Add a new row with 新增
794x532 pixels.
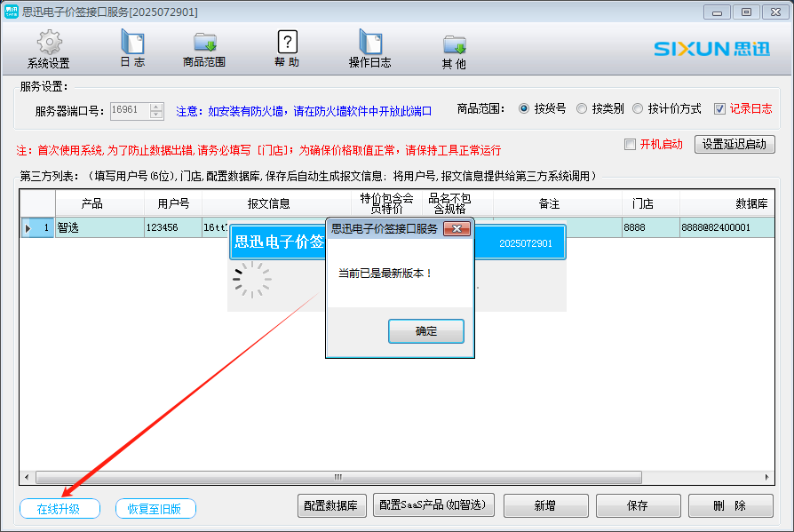[545, 505]
